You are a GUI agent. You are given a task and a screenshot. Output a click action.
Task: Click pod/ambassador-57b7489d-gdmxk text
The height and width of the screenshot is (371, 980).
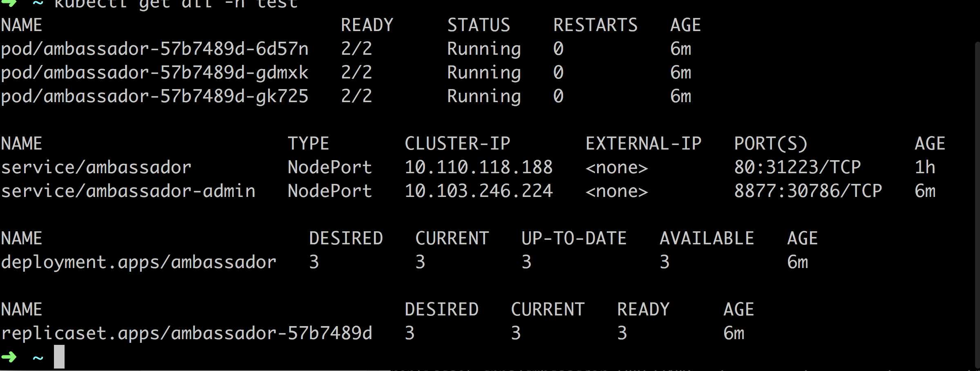[x=154, y=74]
